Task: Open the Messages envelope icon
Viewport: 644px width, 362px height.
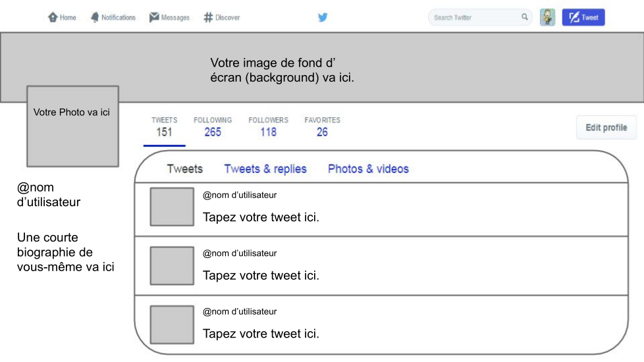Action: [154, 18]
